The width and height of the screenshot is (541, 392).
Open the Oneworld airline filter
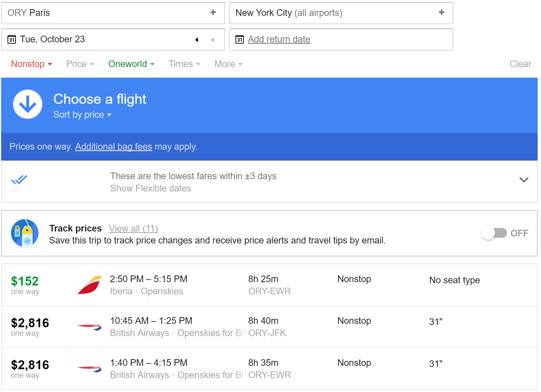pos(131,64)
